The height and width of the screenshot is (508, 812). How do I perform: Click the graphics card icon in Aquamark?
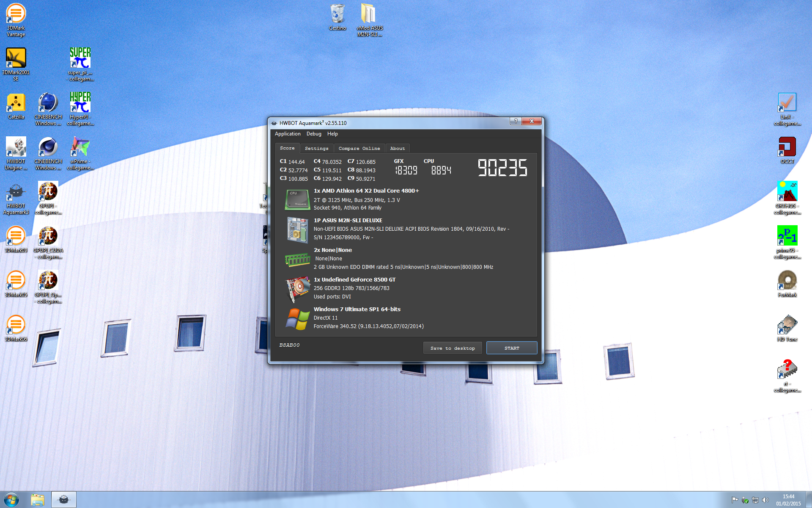[x=297, y=289]
